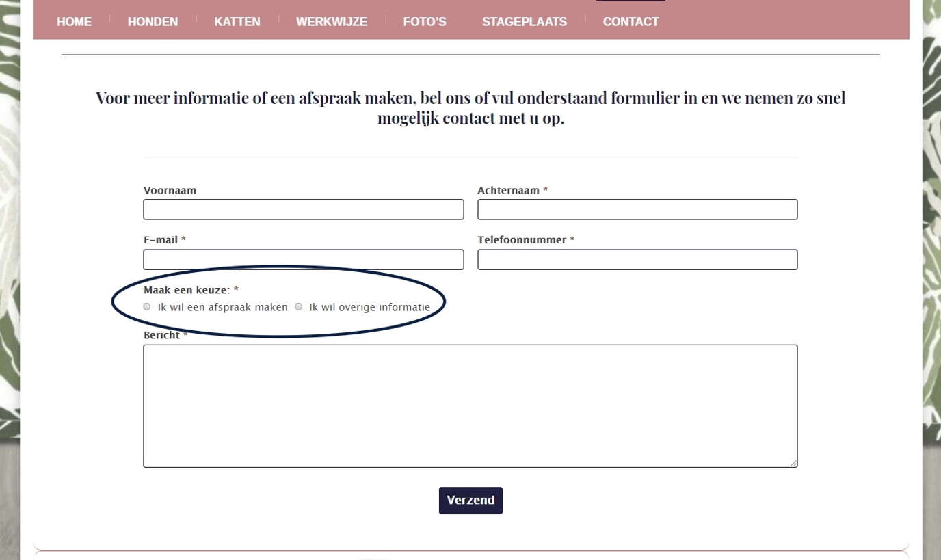Click the 'Maak een keuze' label
Viewport: 941px width, 560px height.
[186, 290]
